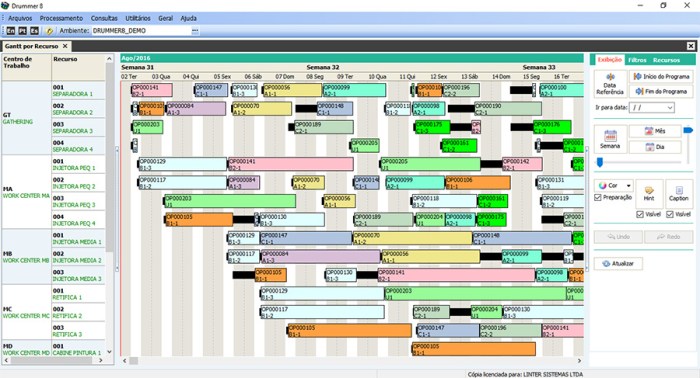Open the Utilitários menu
The height and width of the screenshot is (378, 700).
point(138,18)
